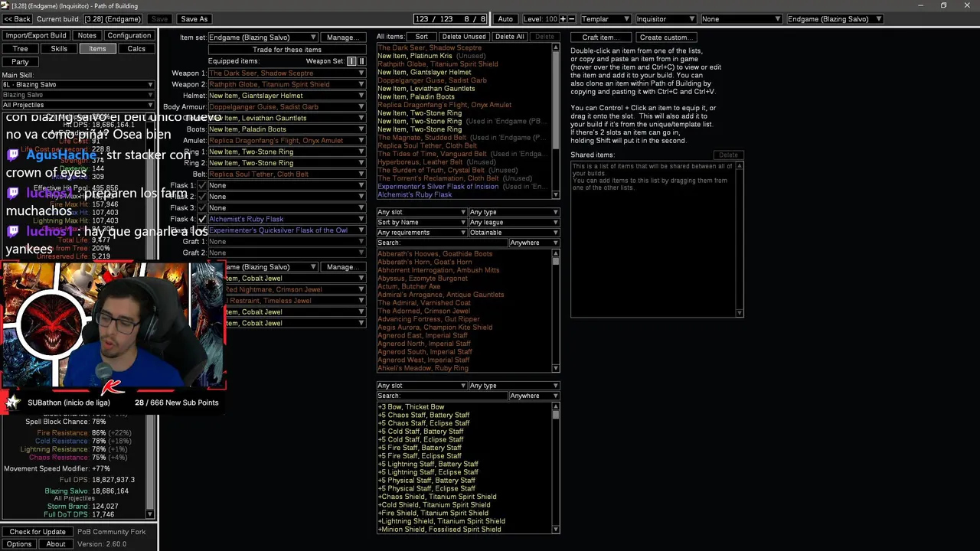
Task: Open the Templar class dropdown
Action: pos(605,19)
